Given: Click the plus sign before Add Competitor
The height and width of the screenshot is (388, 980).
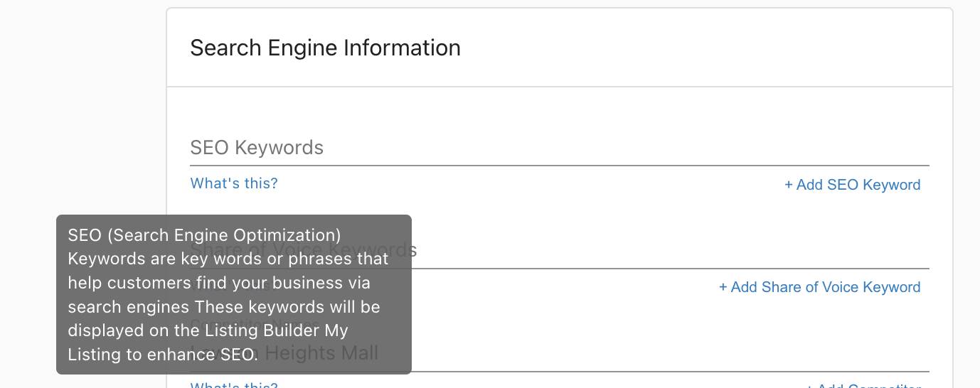Looking at the screenshot, I should (x=811, y=386).
